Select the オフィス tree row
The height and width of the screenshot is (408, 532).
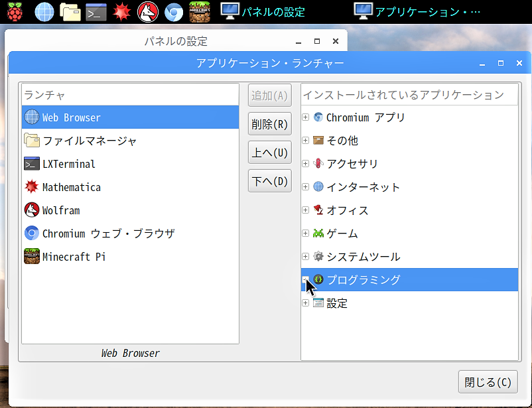pos(409,210)
